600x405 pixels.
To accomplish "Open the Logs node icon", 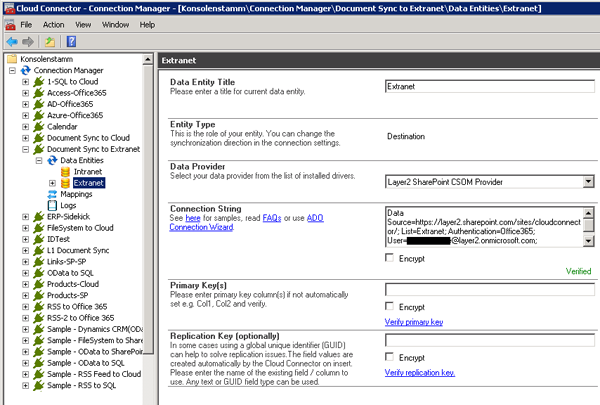I will click(52, 205).
